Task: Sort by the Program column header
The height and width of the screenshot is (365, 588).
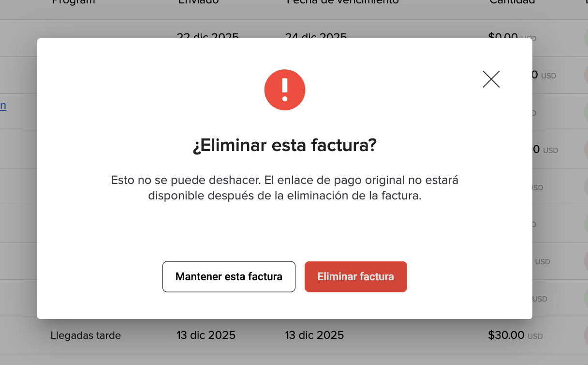Action: 73,2
